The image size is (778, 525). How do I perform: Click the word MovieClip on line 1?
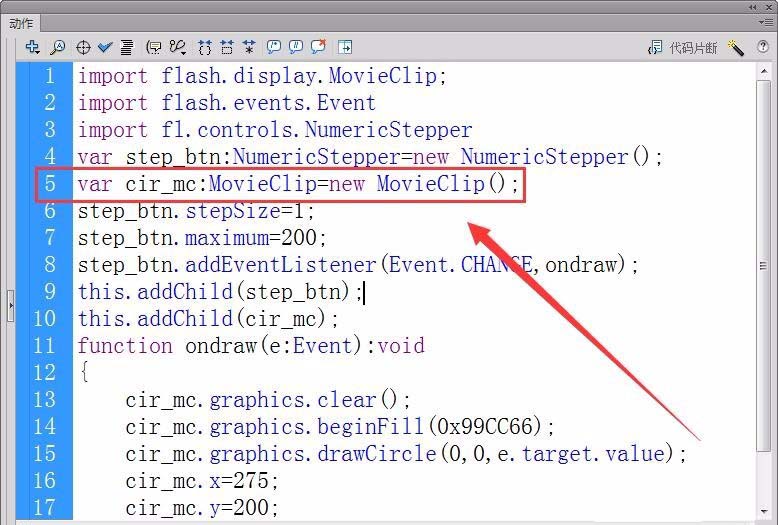(x=383, y=76)
